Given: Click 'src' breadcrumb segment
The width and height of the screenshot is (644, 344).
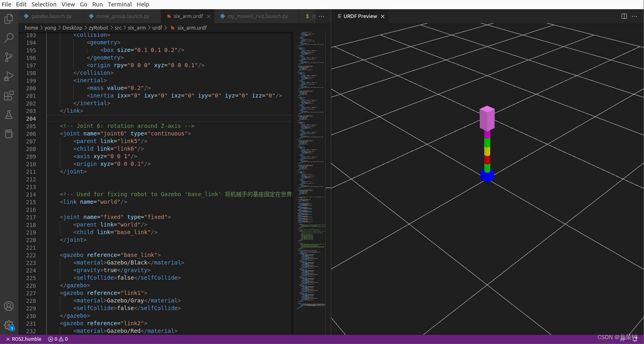Looking at the screenshot, I should (x=118, y=28).
